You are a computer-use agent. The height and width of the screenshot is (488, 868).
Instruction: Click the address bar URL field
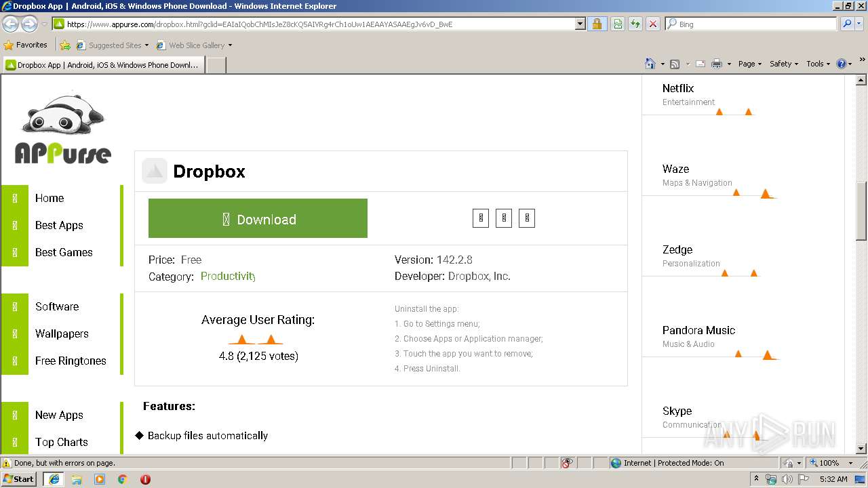[x=314, y=24]
